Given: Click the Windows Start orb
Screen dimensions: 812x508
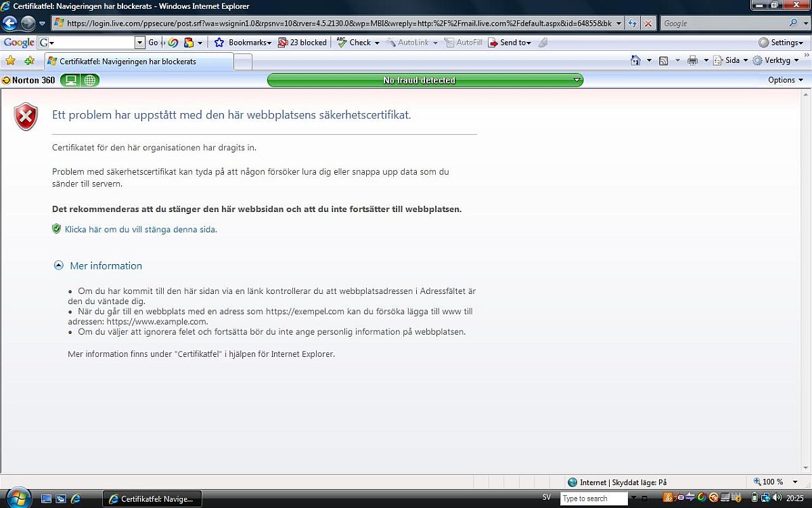Looking at the screenshot, I should [18, 497].
